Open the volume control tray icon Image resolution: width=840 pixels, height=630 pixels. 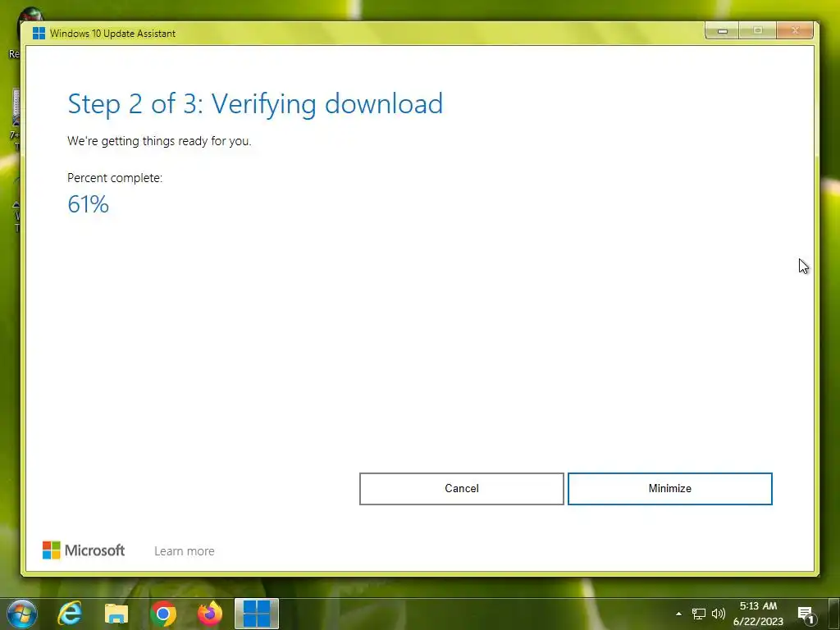[x=719, y=614]
